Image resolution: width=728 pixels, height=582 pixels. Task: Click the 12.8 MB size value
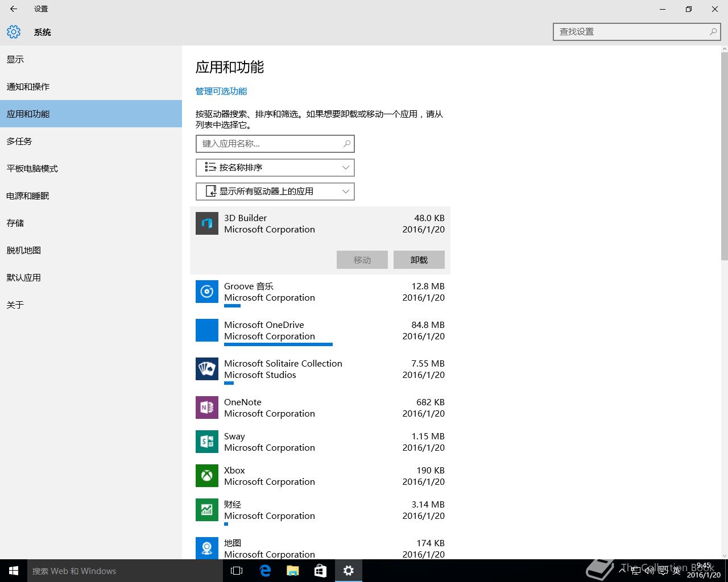428,286
